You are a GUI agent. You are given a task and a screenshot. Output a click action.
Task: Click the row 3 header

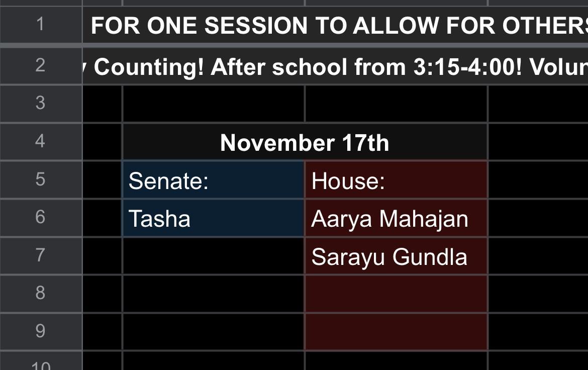tap(41, 103)
